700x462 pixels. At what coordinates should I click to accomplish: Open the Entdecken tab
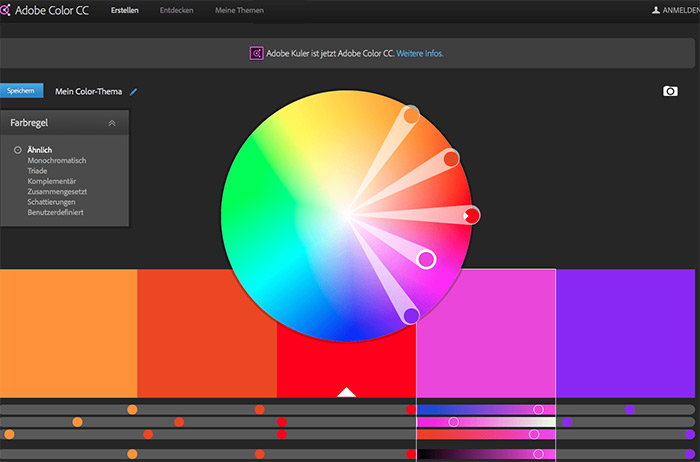click(x=177, y=11)
